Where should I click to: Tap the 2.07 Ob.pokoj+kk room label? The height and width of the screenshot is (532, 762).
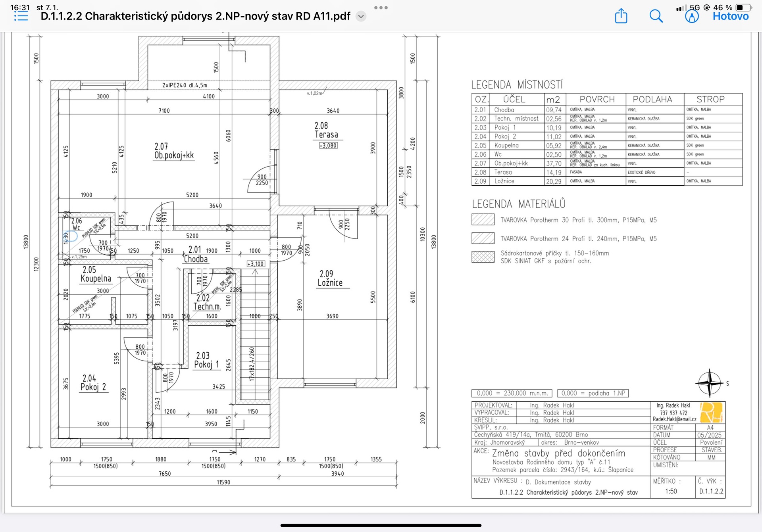pyautogui.click(x=174, y=151)
